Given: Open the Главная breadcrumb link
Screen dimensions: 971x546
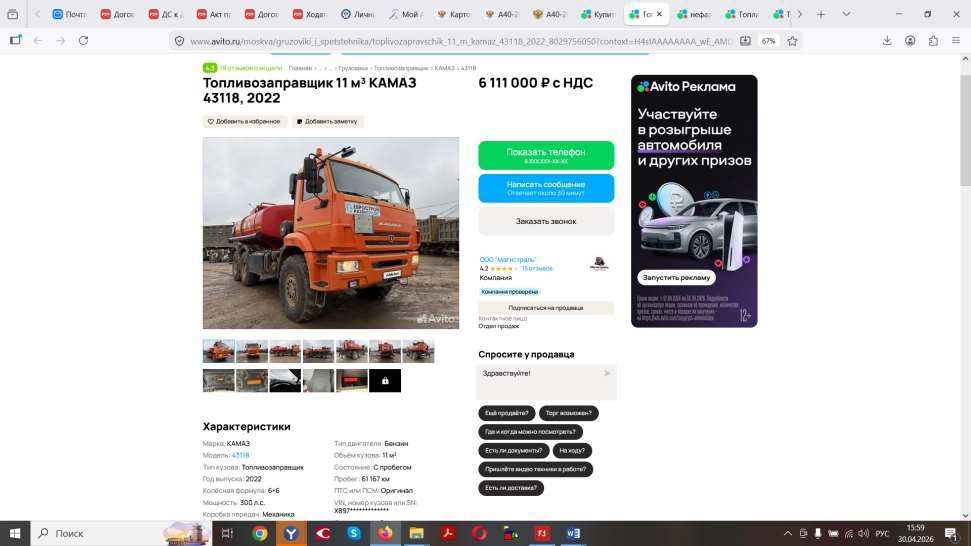Looking at the screenshot, I should [300, 68].
